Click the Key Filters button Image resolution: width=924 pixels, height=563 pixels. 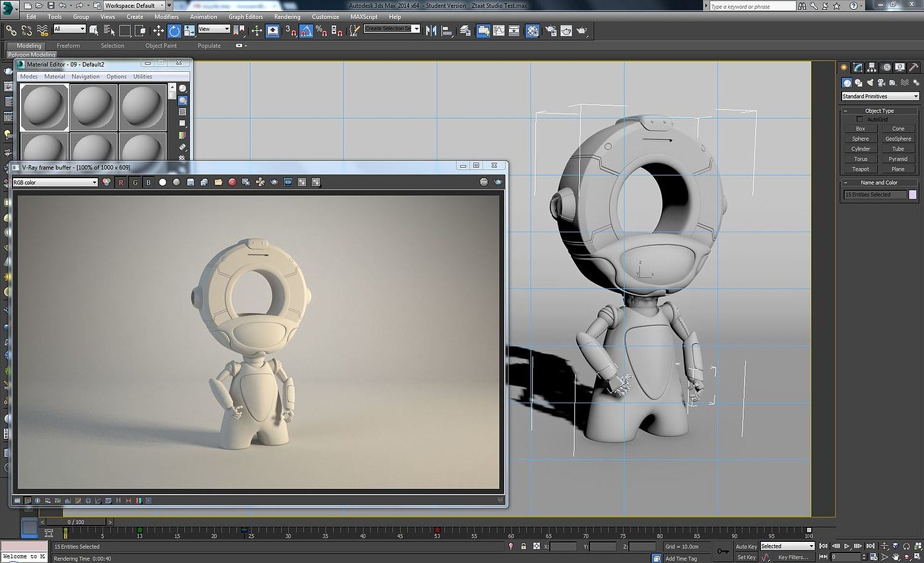pos(793,558)
